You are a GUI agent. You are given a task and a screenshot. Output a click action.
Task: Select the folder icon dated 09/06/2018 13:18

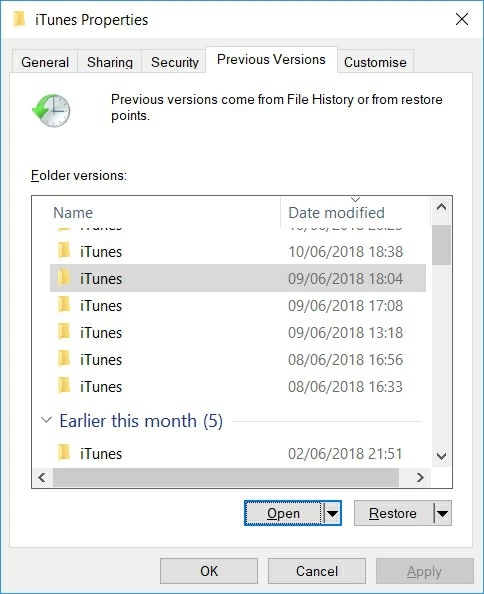pyautogui.click(x=64, y=331)
